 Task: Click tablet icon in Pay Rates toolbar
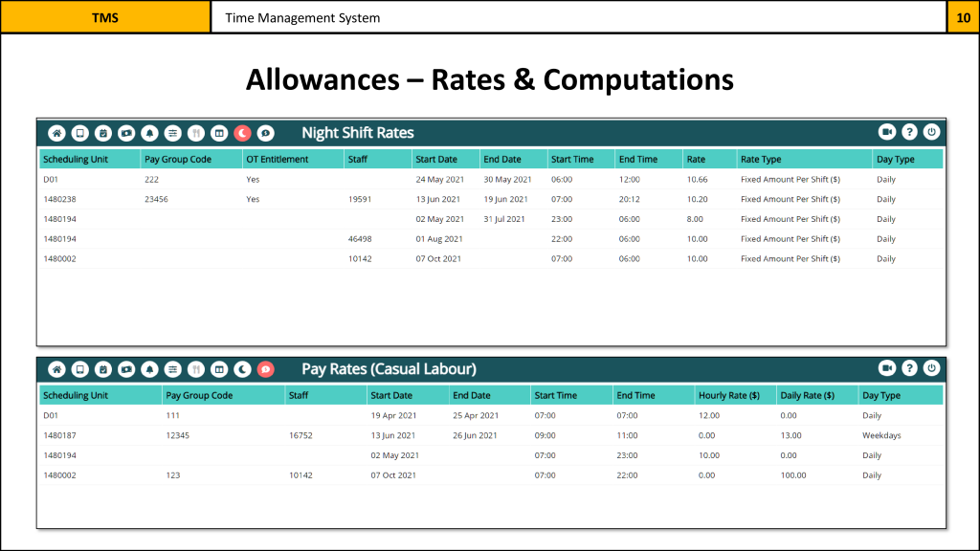click(x=80, y=368)
